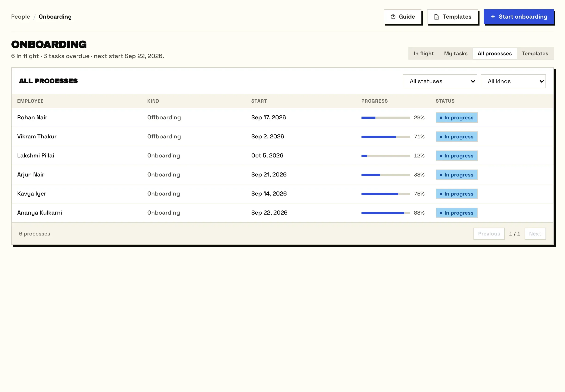Click the Arjun Nair employee name

(x=31, y=175)
